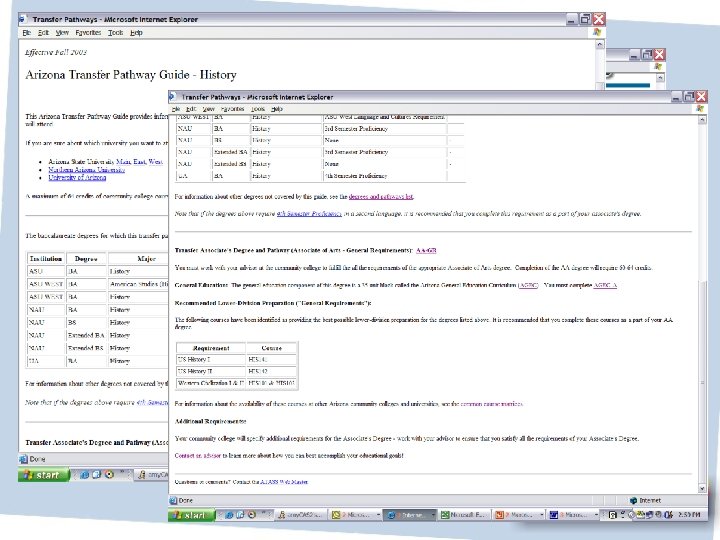Select the US History I requirement cell
The width and height of the screenshot is (720, 540).
click(210, 360)
